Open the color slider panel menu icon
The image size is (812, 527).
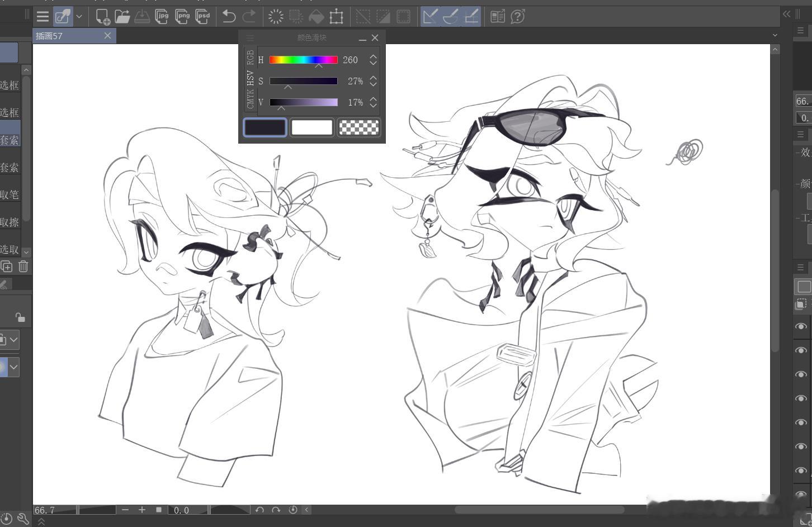250,38
